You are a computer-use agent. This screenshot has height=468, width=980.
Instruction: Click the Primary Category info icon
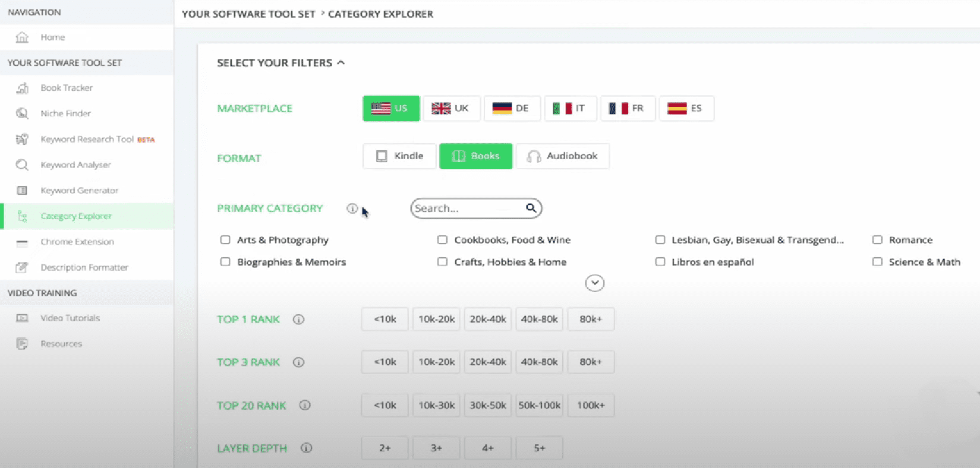[352, 208]
